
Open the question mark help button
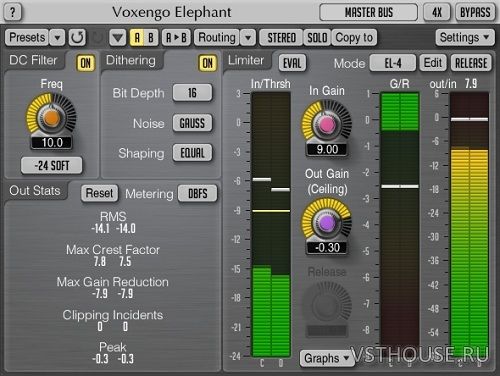[x=13, y=12]
